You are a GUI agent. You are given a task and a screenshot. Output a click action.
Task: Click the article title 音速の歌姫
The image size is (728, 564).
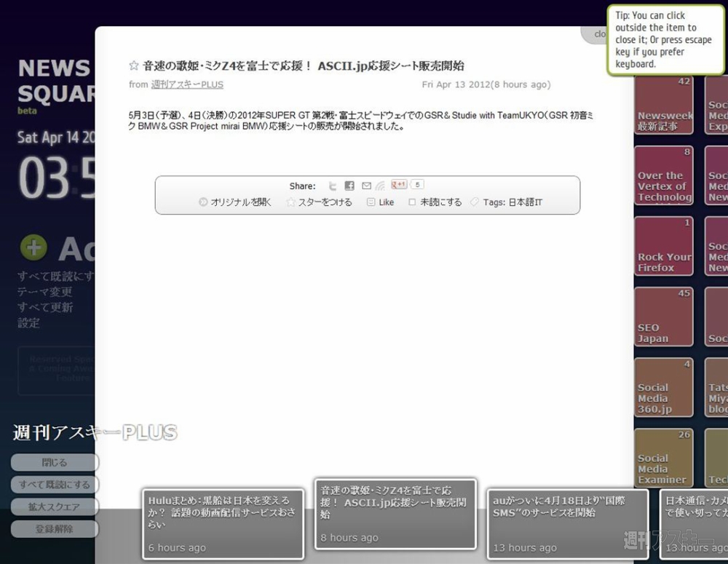(303, 66)
